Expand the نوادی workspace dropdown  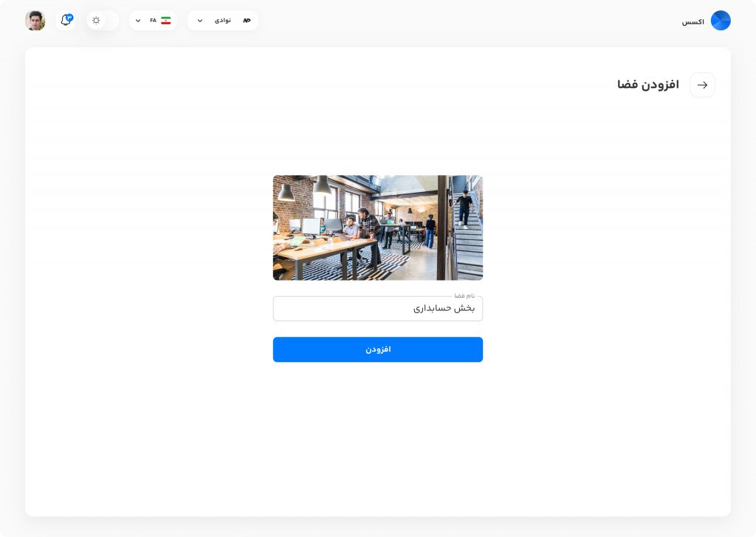[x=223, y=20]
